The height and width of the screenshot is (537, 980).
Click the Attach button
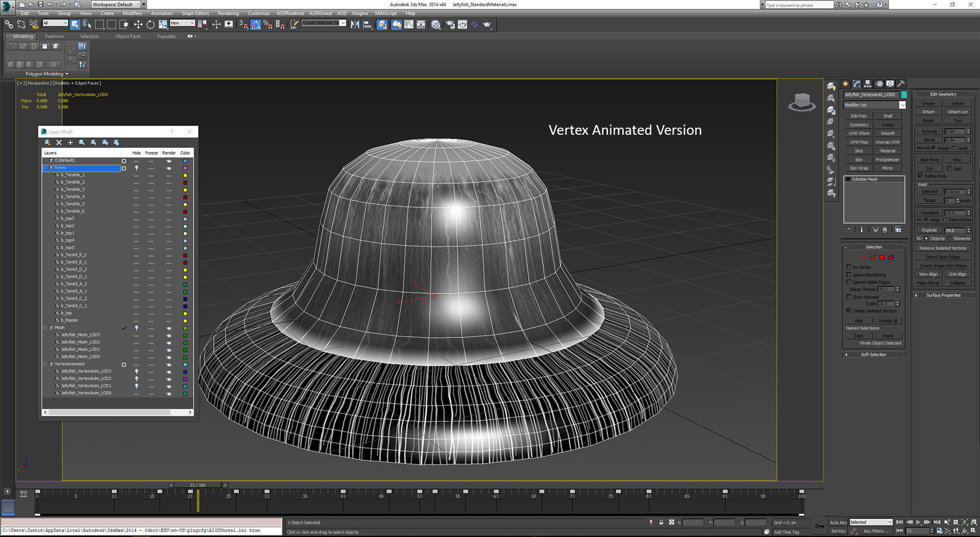928,112
